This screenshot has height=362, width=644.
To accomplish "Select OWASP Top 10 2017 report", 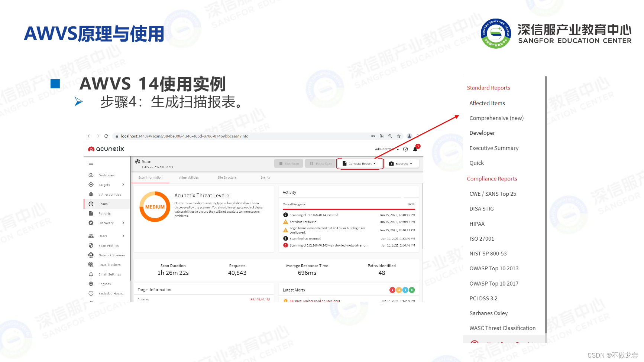I will [494, 284].
